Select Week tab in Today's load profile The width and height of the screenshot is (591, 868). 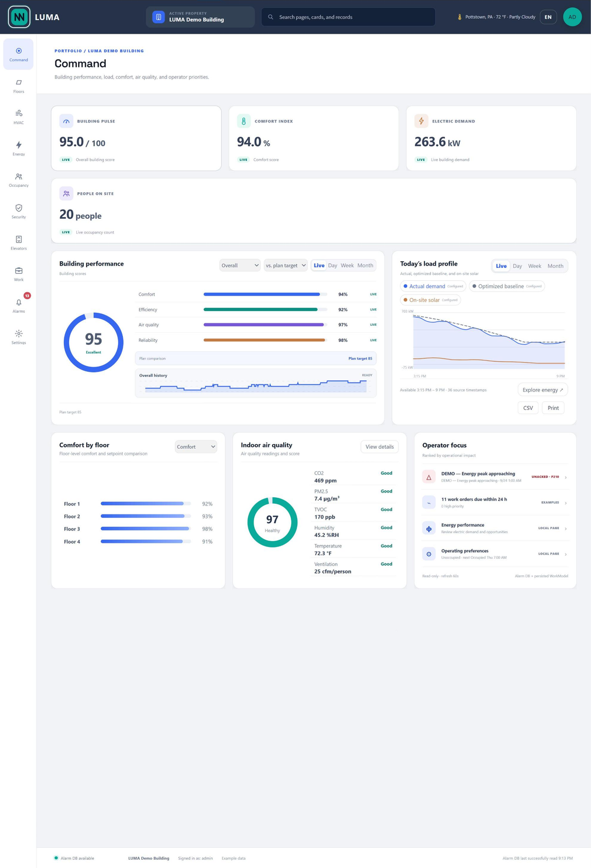click(534, 266)
